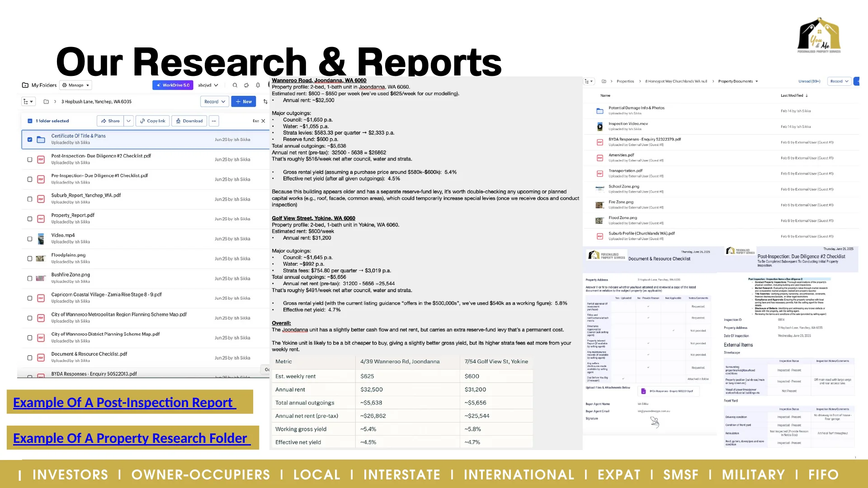Click the sort arrows icon beside New
This screenshot has height=488, width=868.
265,102
